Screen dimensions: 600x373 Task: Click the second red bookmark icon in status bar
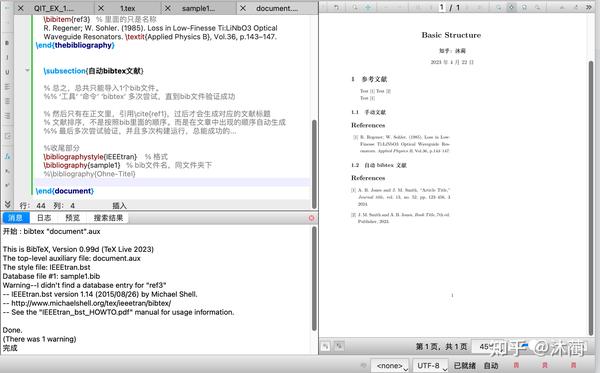coord(545,366)
